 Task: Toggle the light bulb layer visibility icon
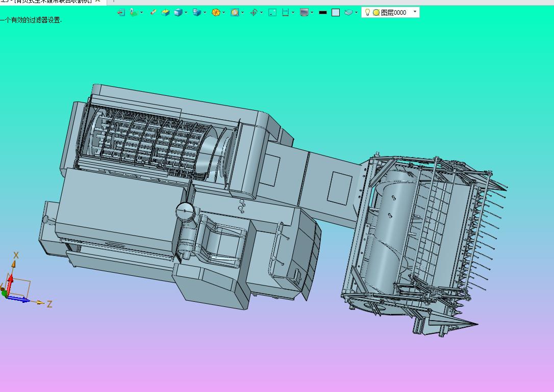click(367, 13)
